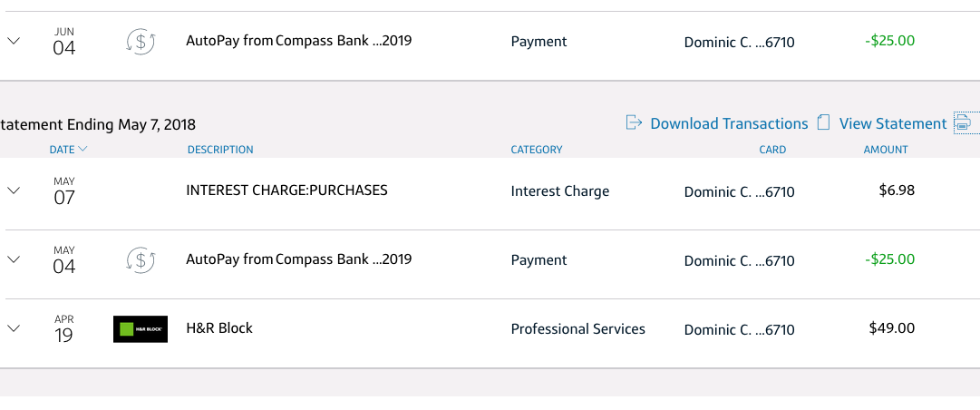Open the Download Transactions link
980x410 pixels.
729,123
